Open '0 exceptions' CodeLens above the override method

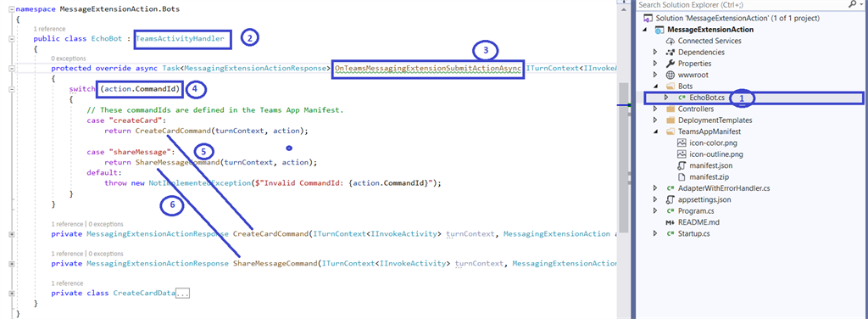click(x=68, y=59)
